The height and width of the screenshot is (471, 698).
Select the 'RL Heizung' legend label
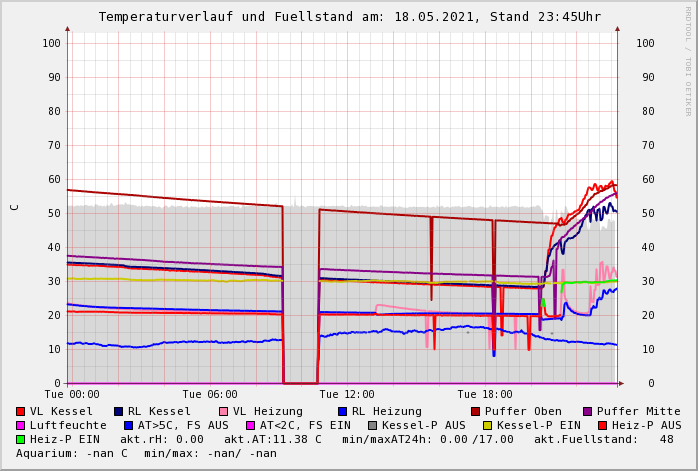387,411
